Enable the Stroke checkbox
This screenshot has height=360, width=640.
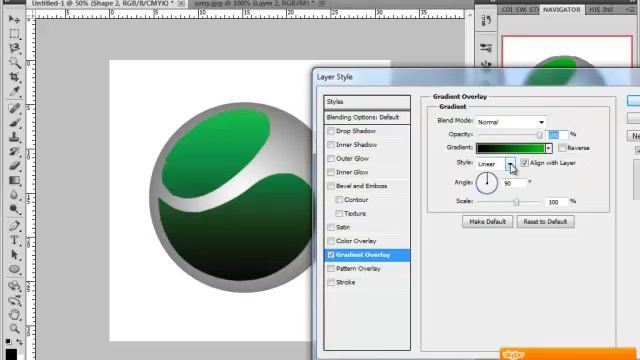tap(331, 282)
